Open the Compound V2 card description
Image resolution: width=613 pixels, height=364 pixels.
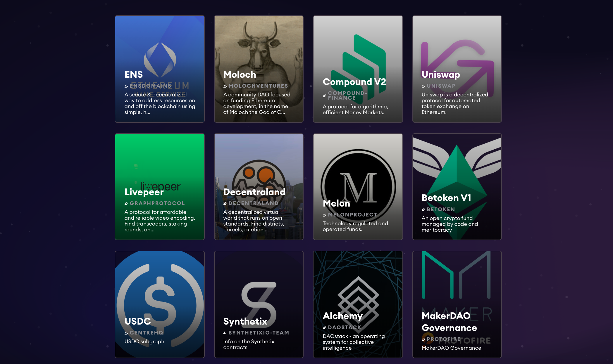tap(355, 110)
